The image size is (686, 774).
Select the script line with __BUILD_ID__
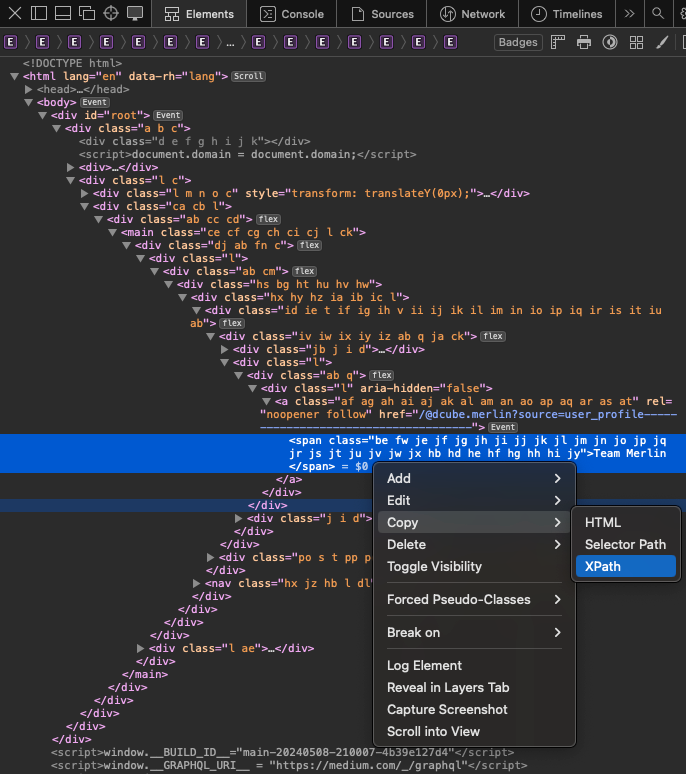pos(282,752)
